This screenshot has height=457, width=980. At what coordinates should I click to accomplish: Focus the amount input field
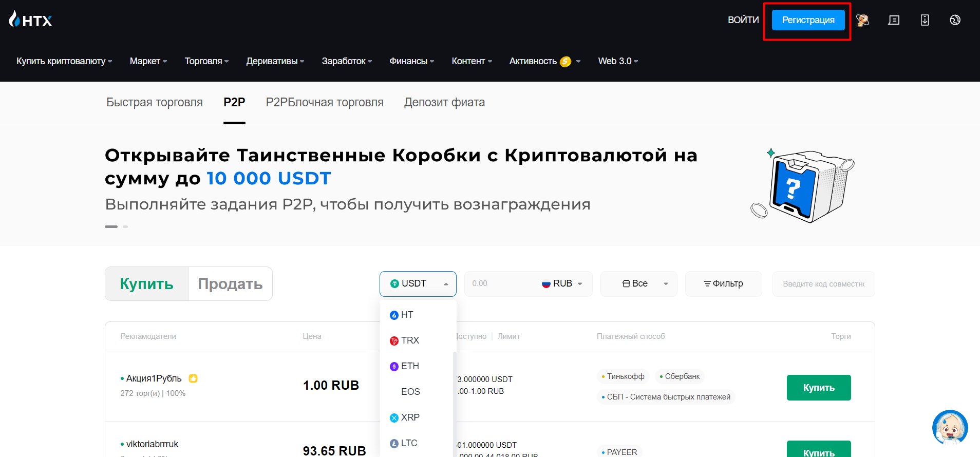tap(501, 284)
